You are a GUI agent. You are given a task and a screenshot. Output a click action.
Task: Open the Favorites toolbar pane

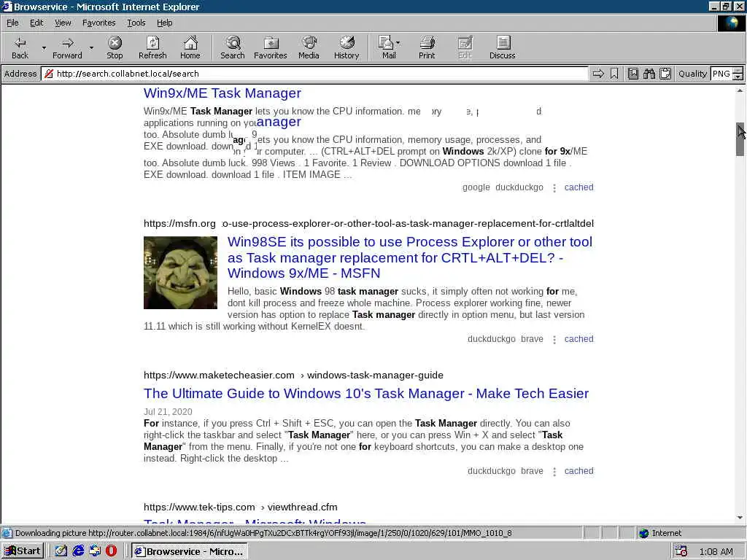click(271, 47)
